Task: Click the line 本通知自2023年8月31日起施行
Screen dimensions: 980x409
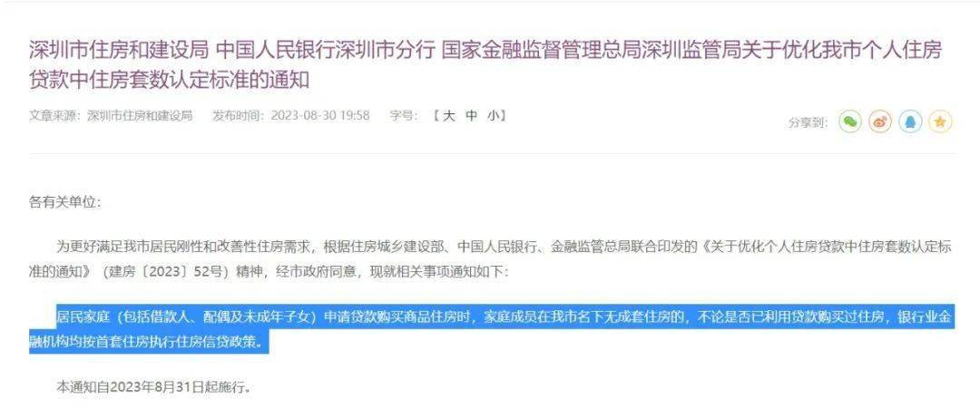Action: [x=153, y=387]
